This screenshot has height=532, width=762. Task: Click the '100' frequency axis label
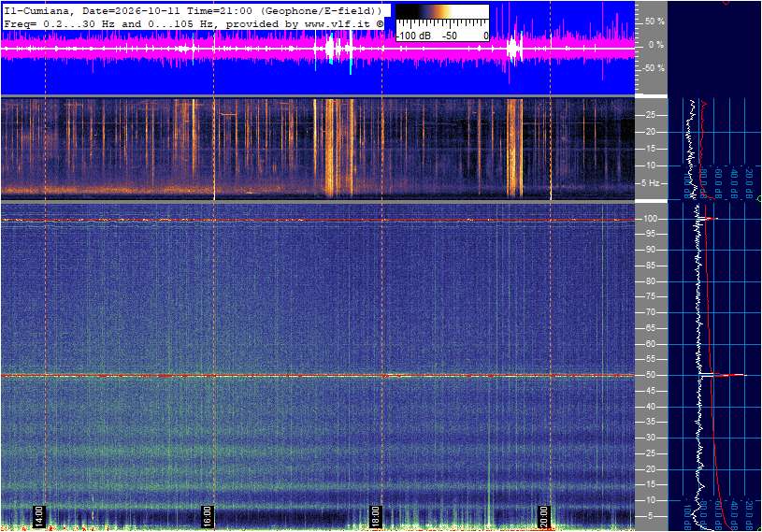coord(650,219)
